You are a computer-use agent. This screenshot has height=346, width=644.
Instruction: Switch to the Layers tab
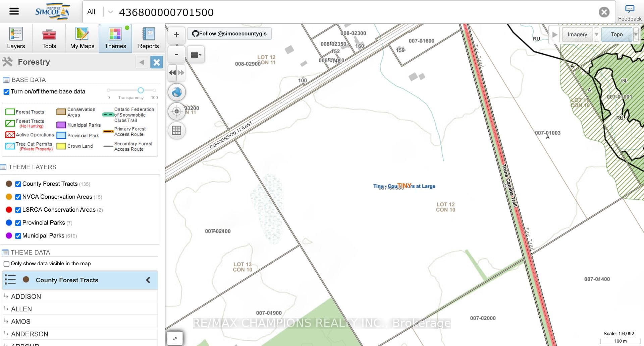pos(16,38)
